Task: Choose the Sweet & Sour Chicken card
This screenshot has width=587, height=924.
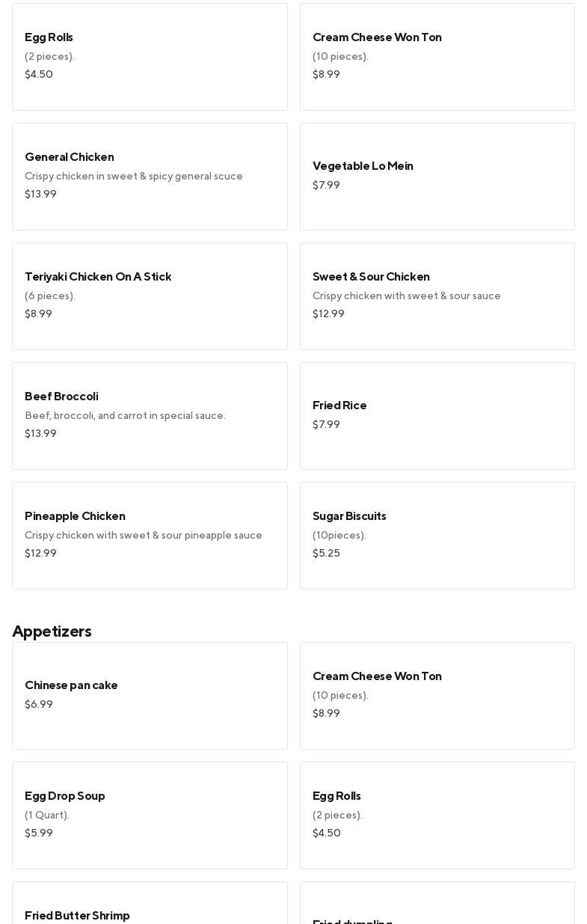Action: (x=437, y=296)
